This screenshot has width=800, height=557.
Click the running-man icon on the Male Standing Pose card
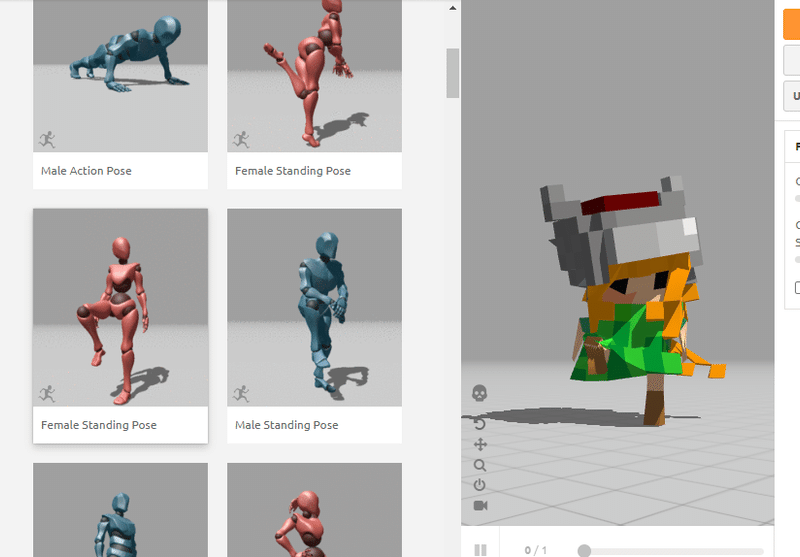point(241,394)
